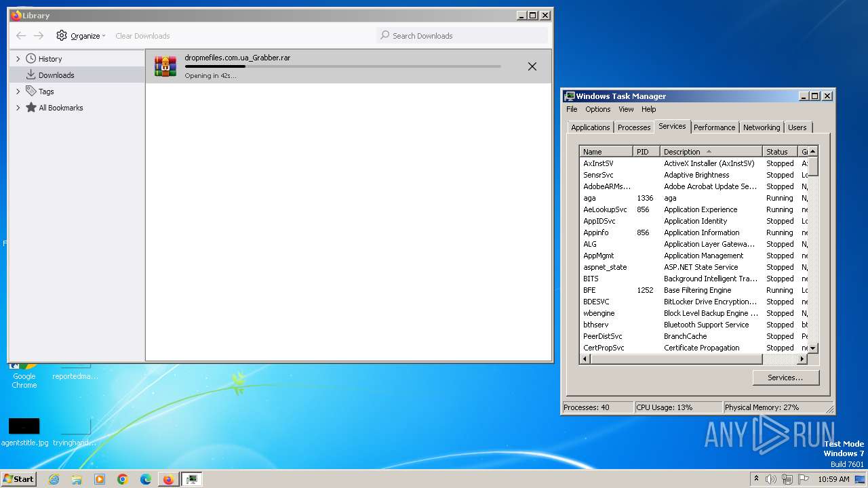Click the network tray icon
Viewport: 868px width, 488px height.
(x=788, y=479)
